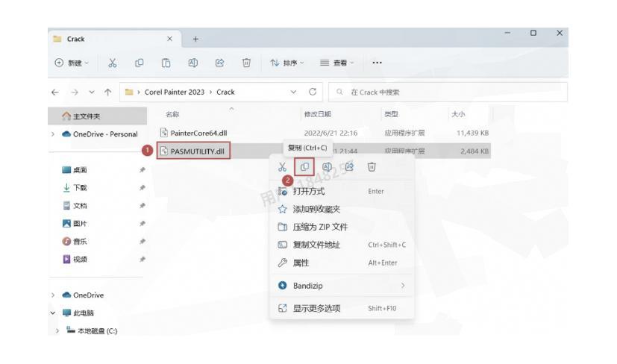This screenshot has width=617, height=364.
Task: Click the Cut icon in the top toolbar
Action: [x=113, y=63]
